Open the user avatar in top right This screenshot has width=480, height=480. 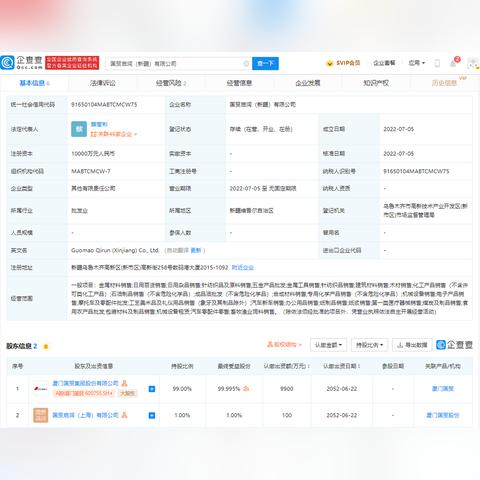click(473, 63)
